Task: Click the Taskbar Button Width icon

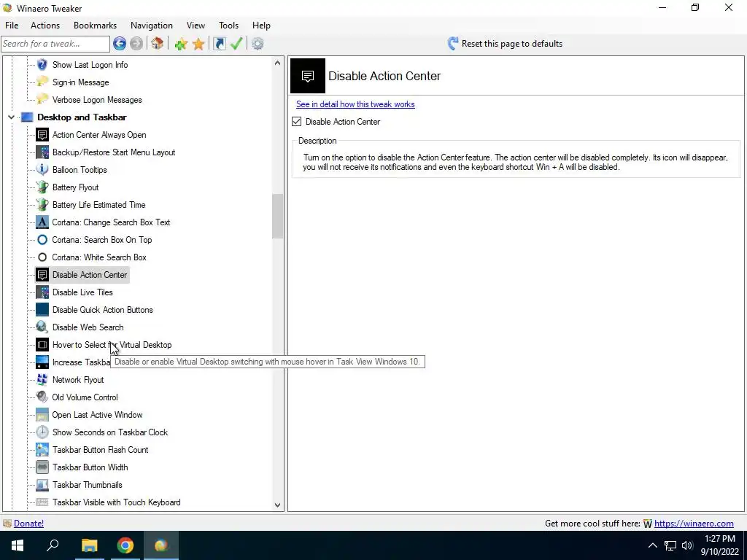Action: click(42, 467)
